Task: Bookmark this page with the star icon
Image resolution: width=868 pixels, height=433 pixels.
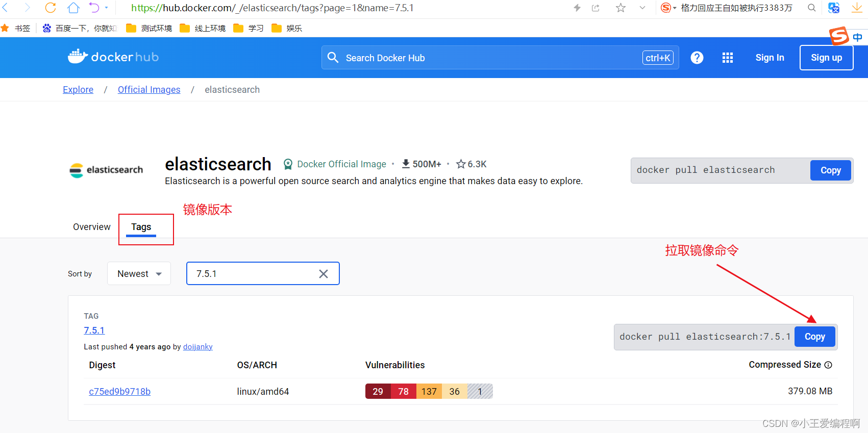Action: [x=621, y=8]
